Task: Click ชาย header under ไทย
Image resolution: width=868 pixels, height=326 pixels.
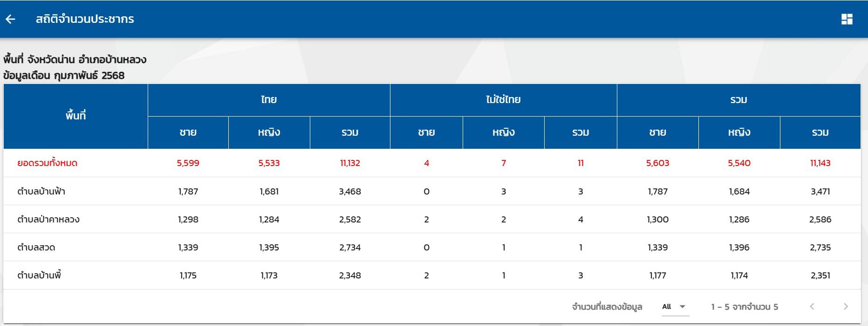Action: [x=188, y=132]
